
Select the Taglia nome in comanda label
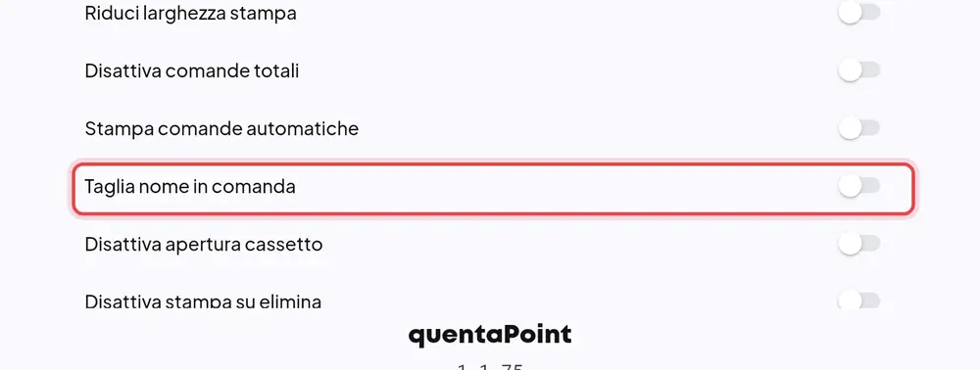click(190, 187)
